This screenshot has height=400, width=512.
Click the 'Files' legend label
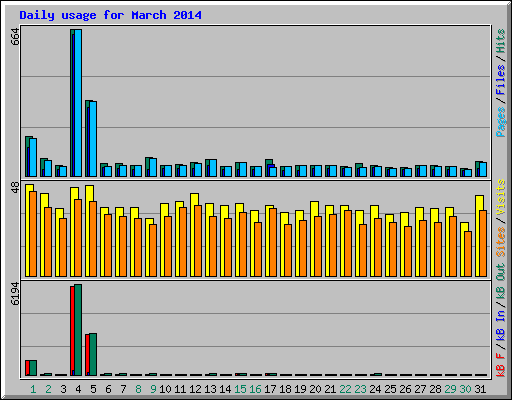point(501,80)
